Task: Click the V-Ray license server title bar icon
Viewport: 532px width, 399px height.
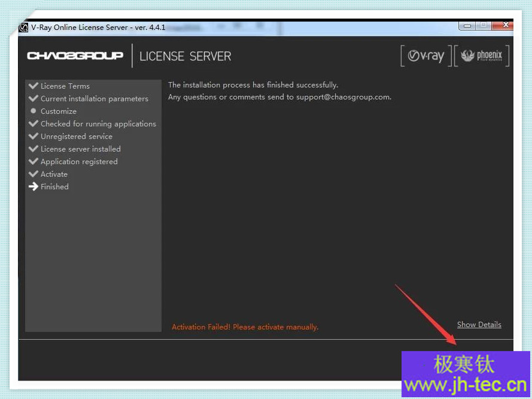Action: point(23,28)
